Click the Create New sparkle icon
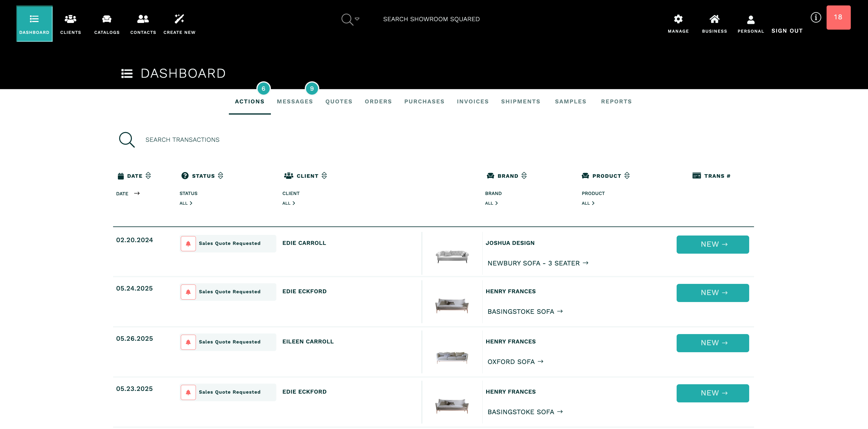 click(x=179, y=19)
